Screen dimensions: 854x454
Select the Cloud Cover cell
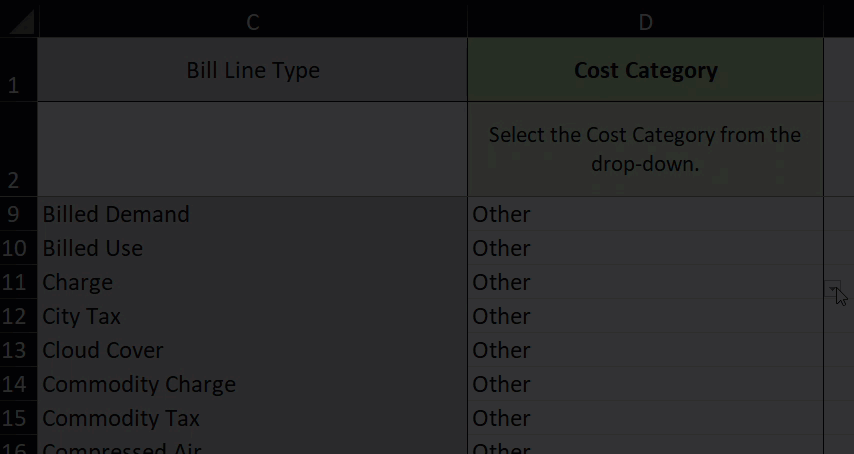click(253, 350)
